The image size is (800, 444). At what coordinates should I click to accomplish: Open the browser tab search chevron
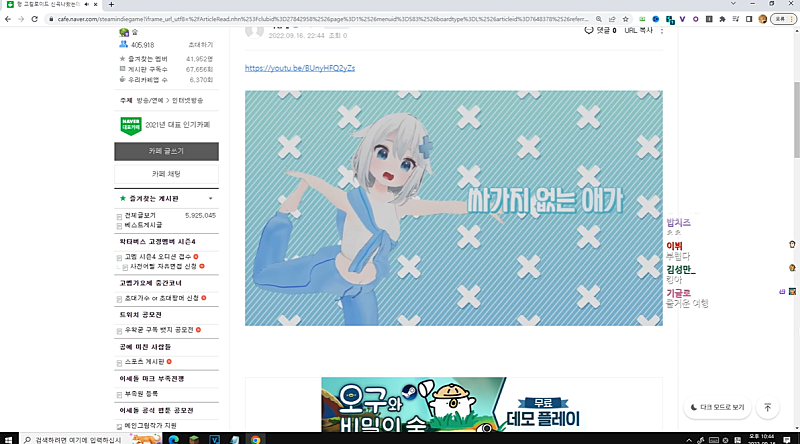coord(733,4)
